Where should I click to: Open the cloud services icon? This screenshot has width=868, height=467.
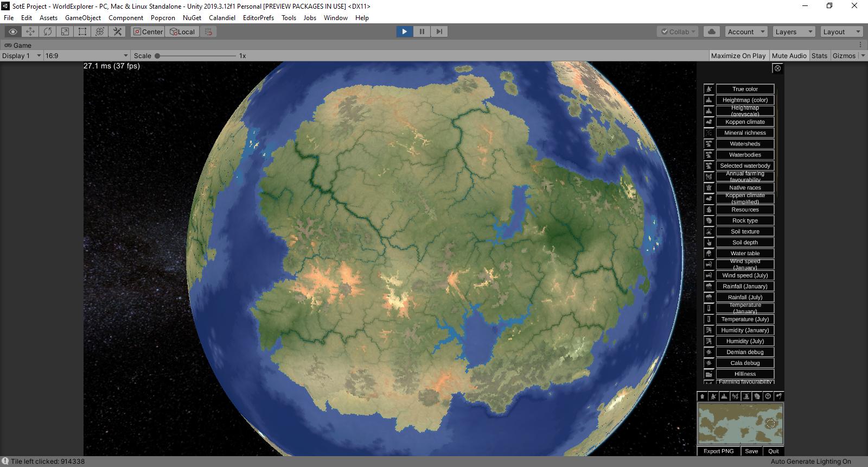712,31
